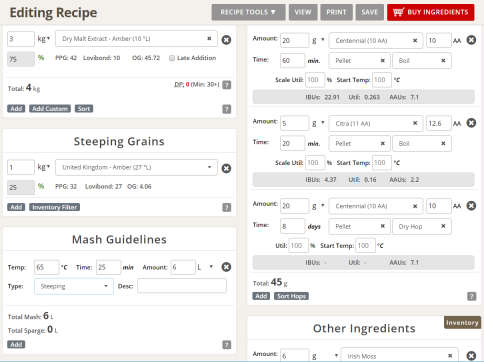Click Add in Steeping Grains section

pos(16,207)
